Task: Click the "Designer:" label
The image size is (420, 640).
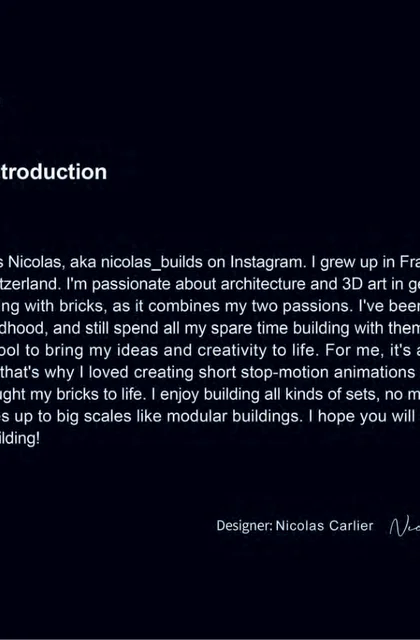Action: pyautogui.click(x=244, y=526)
